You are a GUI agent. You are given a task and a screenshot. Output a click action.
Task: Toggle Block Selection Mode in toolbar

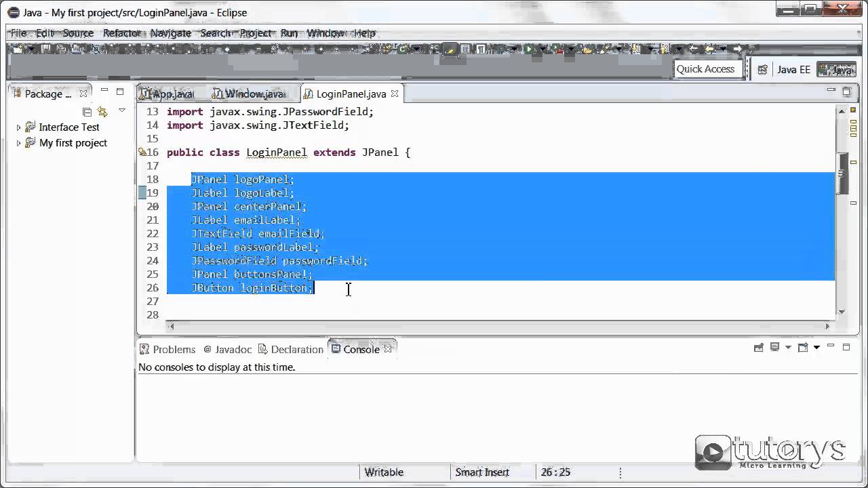click(x=465, y=49)
